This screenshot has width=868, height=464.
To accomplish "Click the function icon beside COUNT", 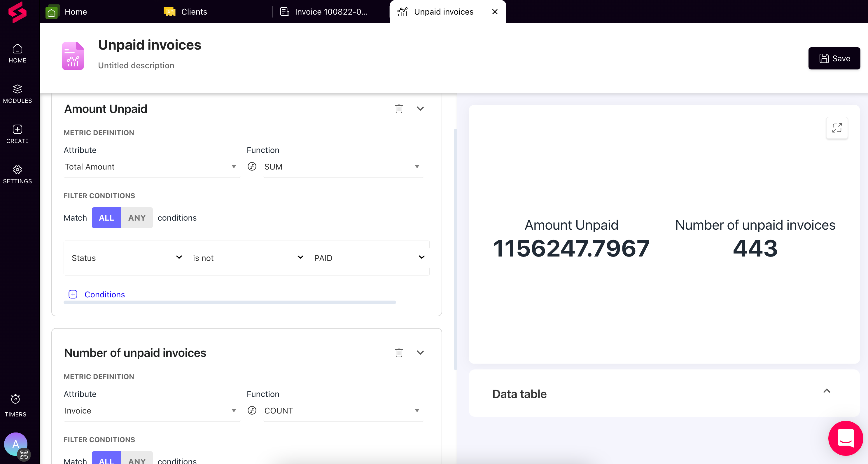I will [x=252, y=410].
